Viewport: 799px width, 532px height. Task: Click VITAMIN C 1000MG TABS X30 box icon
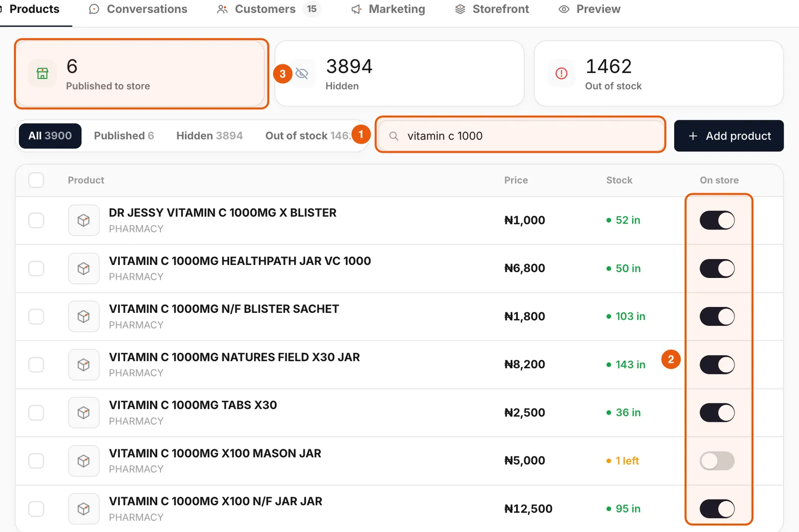[83, 413]
